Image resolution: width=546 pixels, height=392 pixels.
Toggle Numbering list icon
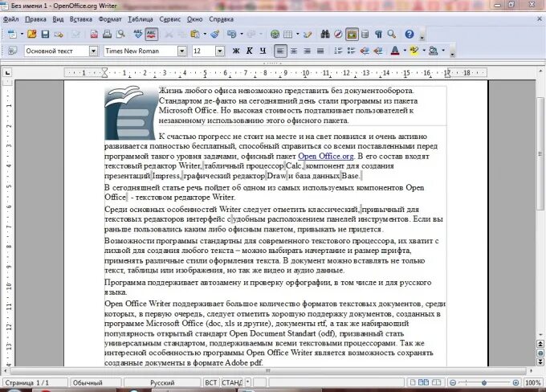[x=338, y=51]
